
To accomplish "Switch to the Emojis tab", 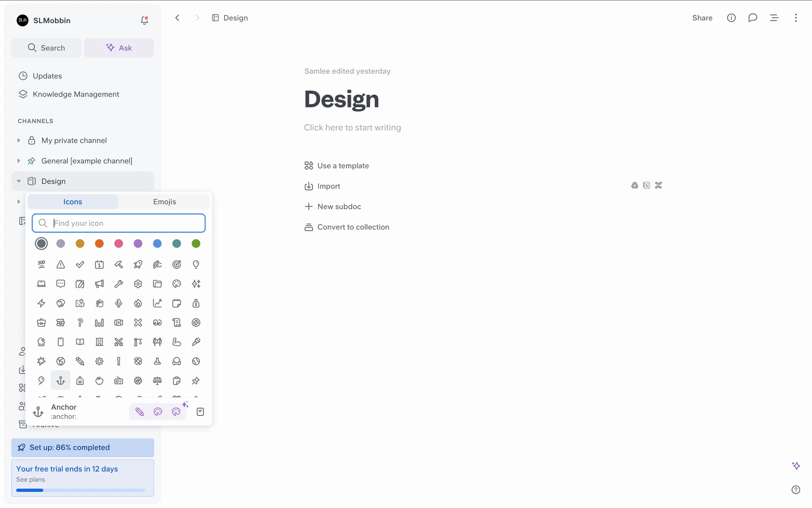I will (x=165, y=202).
